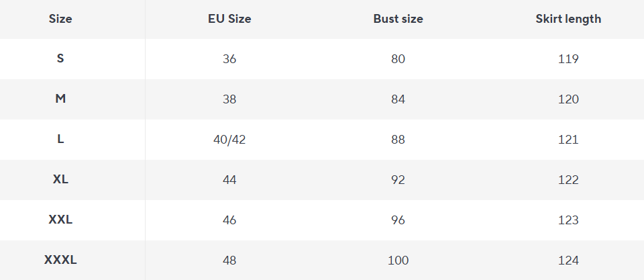644x280 pixels.
Task: Click skirt length value 124
Action: 568,261
